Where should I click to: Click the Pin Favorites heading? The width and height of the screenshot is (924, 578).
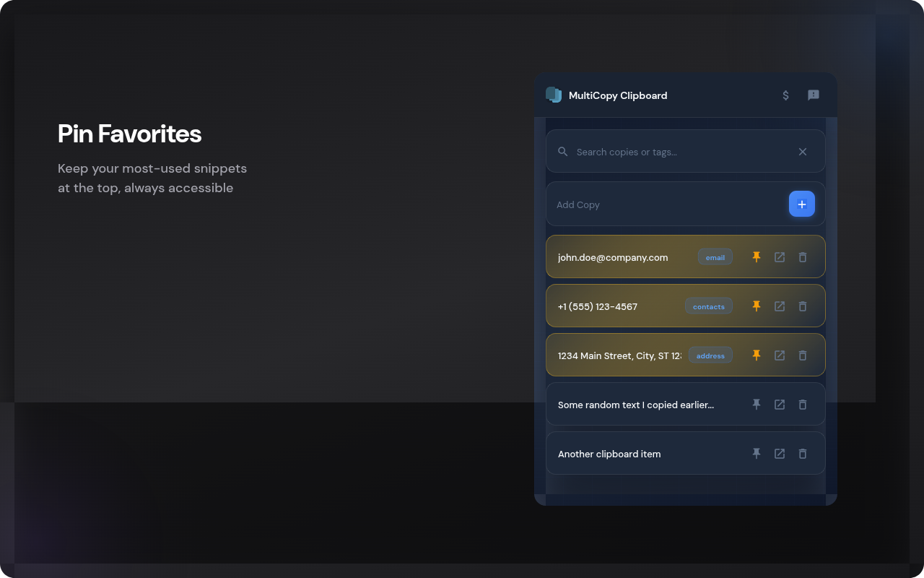coord(129,134)
